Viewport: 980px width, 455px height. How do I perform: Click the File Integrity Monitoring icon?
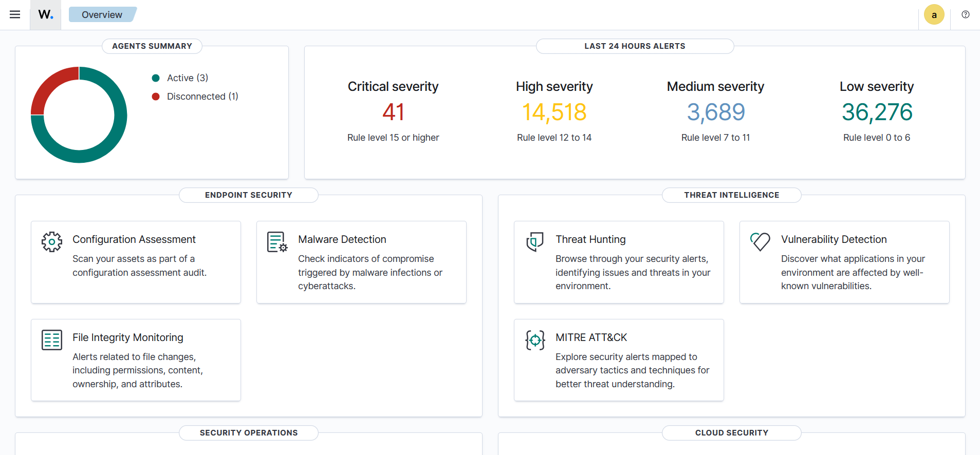[x=52, y=340]
